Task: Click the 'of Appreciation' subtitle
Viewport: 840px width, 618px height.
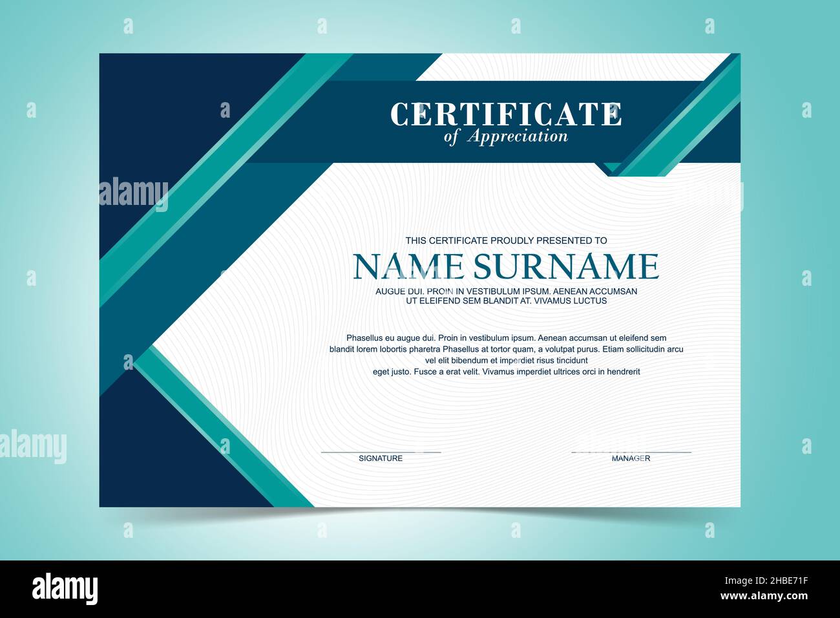Action: [505, 136]
